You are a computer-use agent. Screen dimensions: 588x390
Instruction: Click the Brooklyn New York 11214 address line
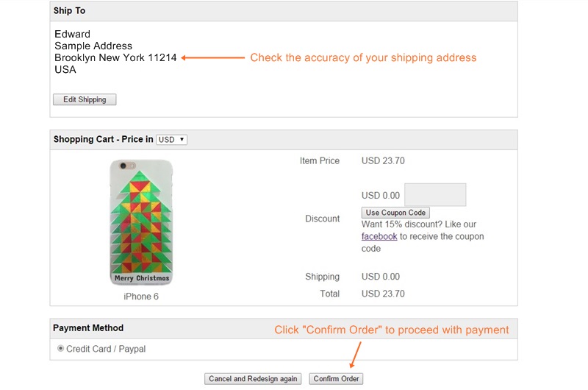(x=115, y=57)
